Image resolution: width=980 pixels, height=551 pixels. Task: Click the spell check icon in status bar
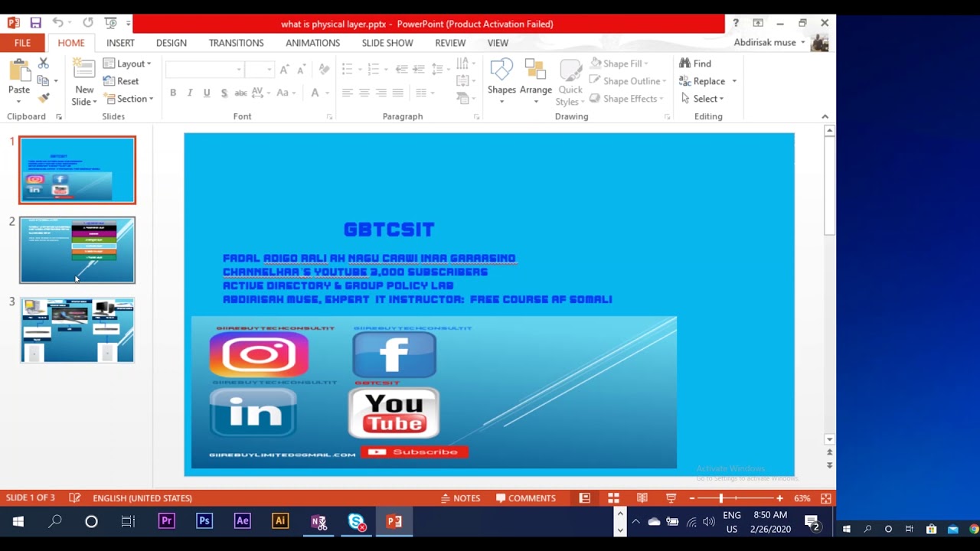tap(74, 498)
